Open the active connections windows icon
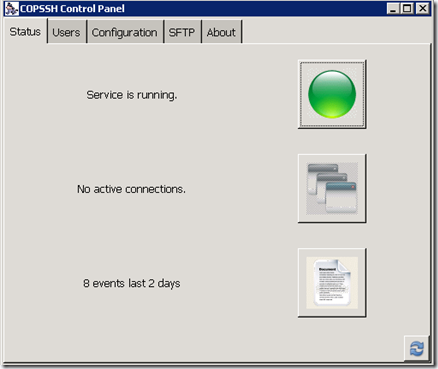The height and width of the screenshot is (369, 438). (332, 188)
